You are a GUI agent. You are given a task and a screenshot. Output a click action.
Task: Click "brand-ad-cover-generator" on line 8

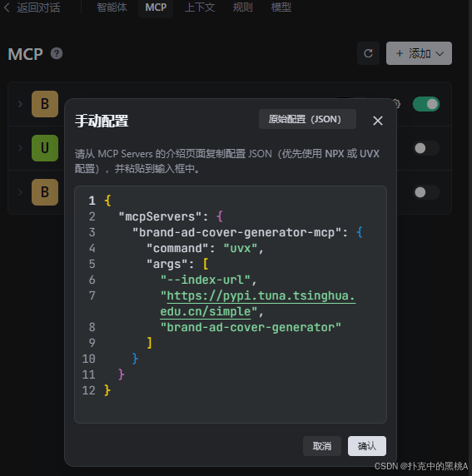[x=251, y=327]
